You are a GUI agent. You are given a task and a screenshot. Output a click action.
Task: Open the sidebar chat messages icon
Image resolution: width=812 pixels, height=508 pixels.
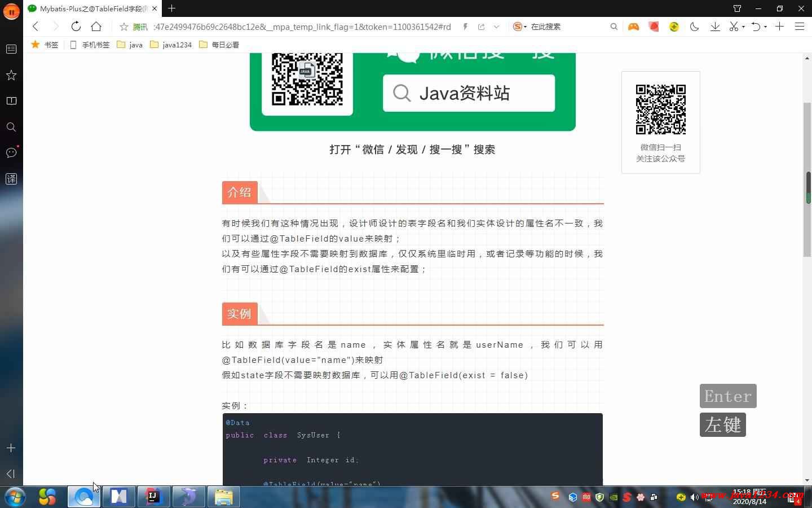click(x=11, y=153)
